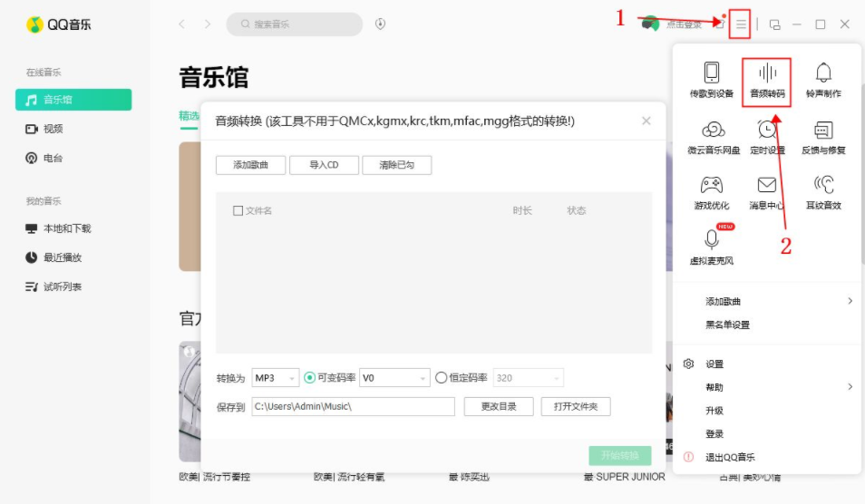Open the 音频转码 audio transcode tool

(x=767, y=81)
